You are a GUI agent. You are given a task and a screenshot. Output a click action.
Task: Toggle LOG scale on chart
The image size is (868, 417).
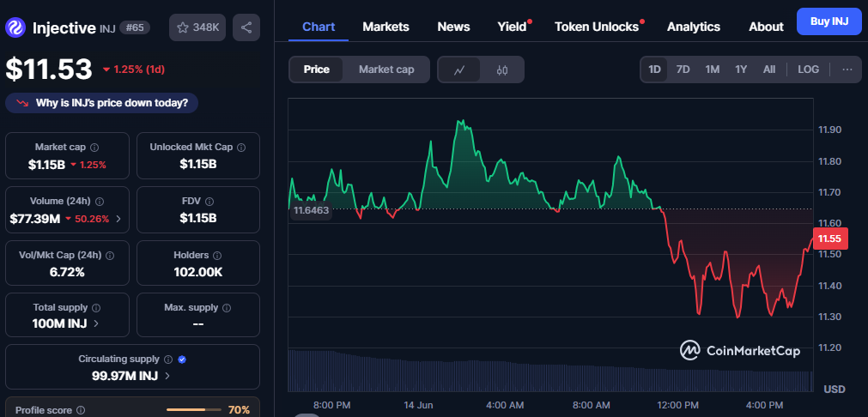point(808,69)
